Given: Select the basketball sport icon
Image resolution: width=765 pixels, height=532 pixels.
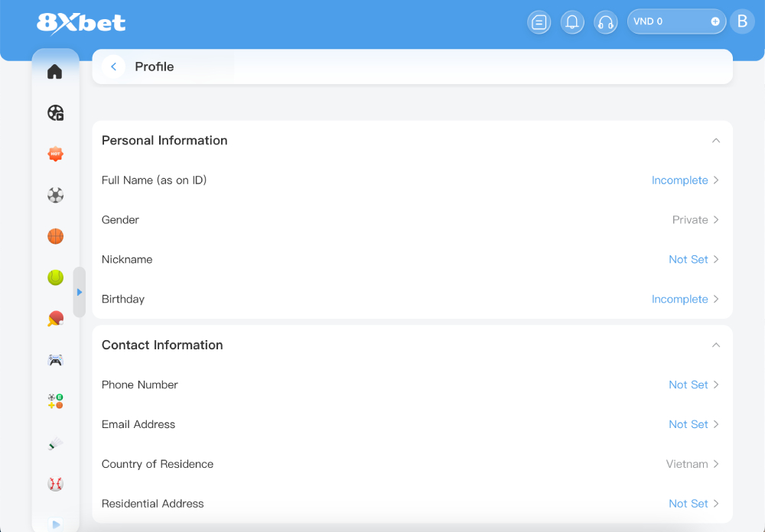Looking at the screenshot, I should click(x=55, y=236).
